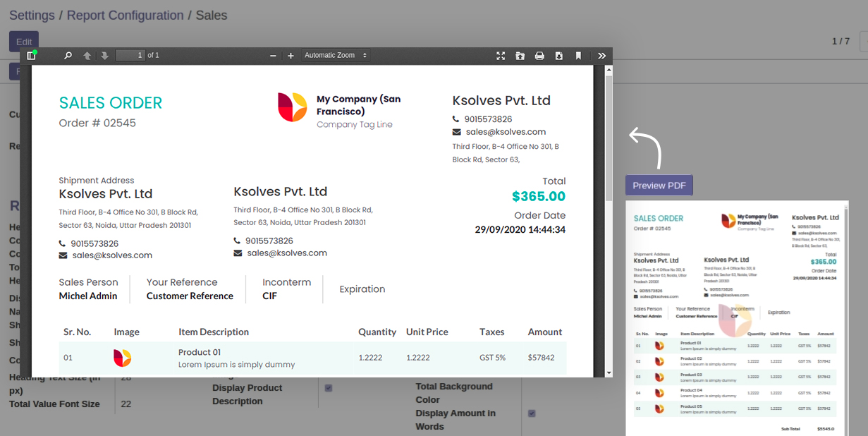The width and height of the screenshot is (868, 436).
Task: Click the SALES ORDER heading
Action: click(111, 103)
